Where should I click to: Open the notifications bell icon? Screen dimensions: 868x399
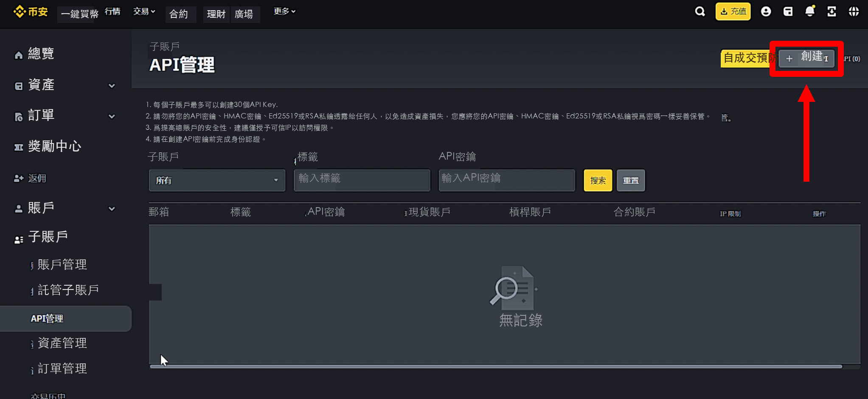click(x=810, y=11)
